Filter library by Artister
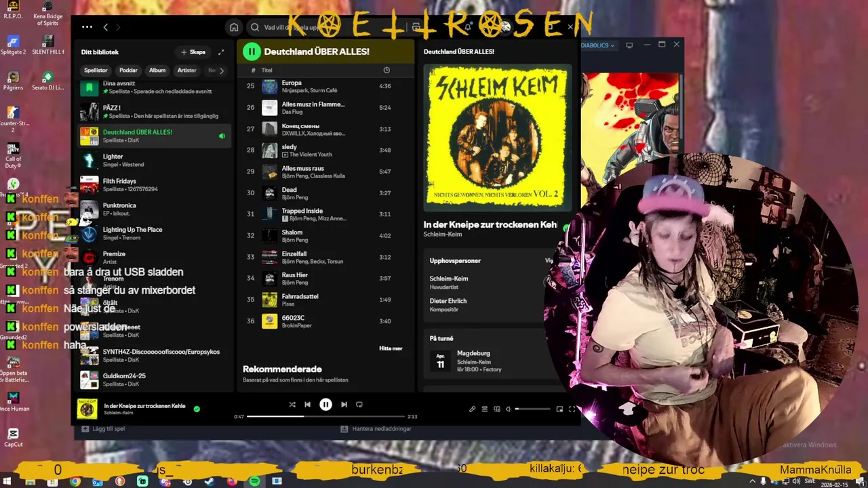The height and width of the screenshot is (488, 868). point(186,70)
